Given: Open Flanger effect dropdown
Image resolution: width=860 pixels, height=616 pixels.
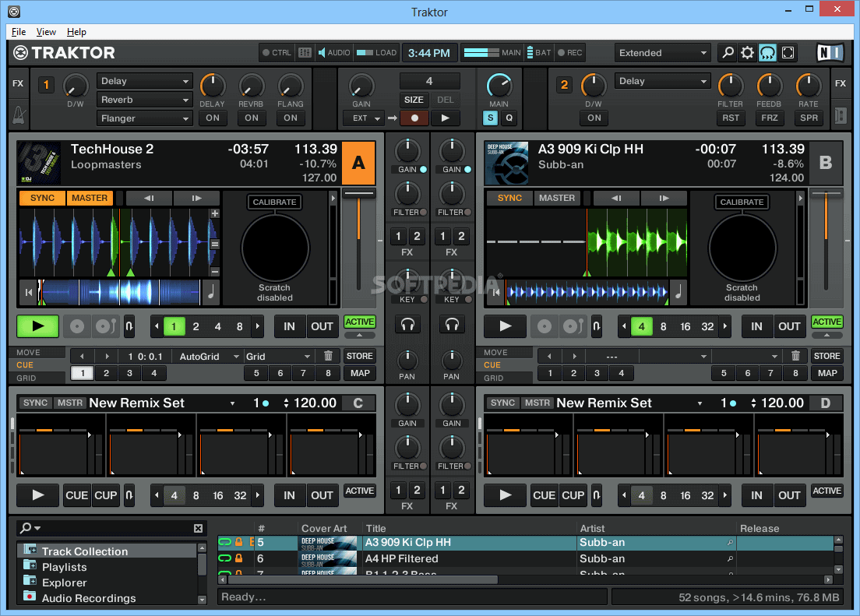Looking at the screenshot, I should (145, 118).
